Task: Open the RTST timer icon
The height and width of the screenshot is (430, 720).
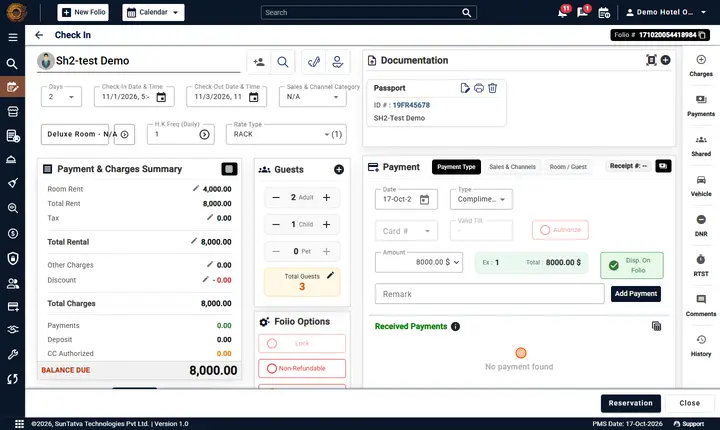Action: pos(701,260)
